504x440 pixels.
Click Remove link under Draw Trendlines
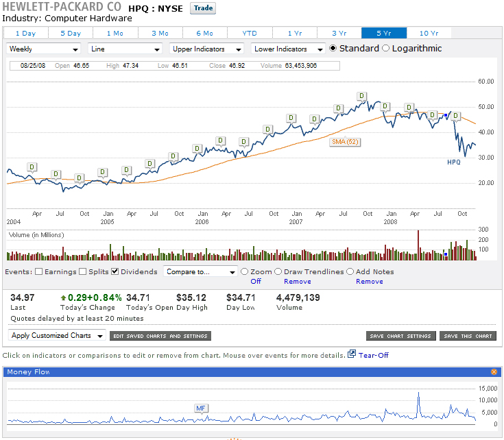point(298,282)
